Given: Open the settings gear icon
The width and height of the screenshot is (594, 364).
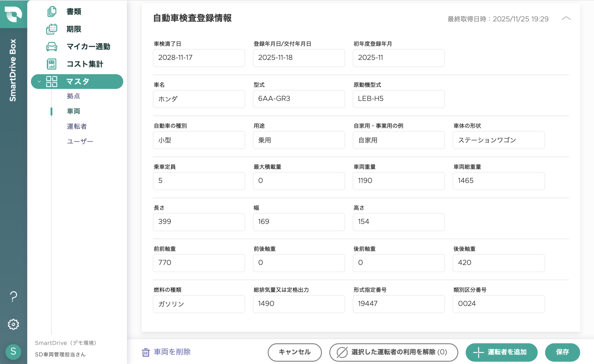Looking at the screenshot, I should click(x=13, y=324).
